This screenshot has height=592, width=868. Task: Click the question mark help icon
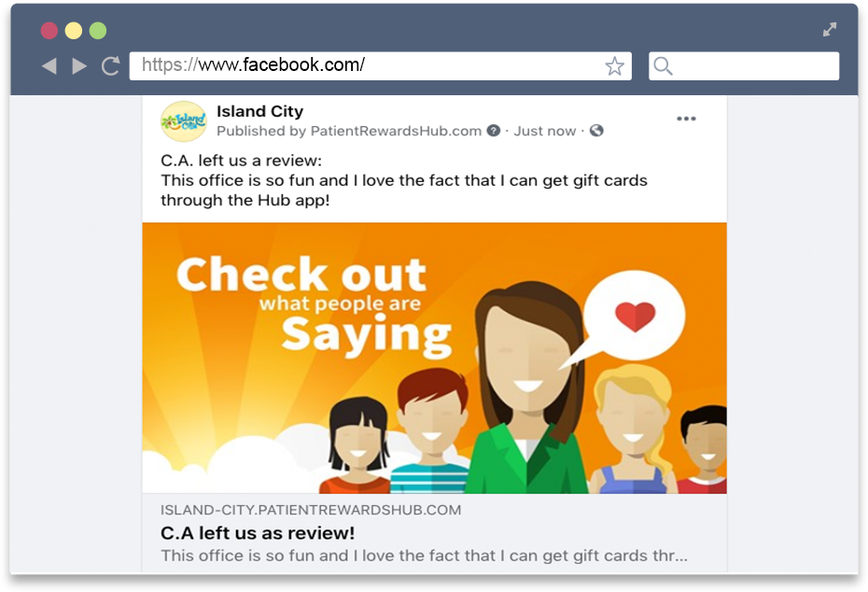click(x=493, y=131)
